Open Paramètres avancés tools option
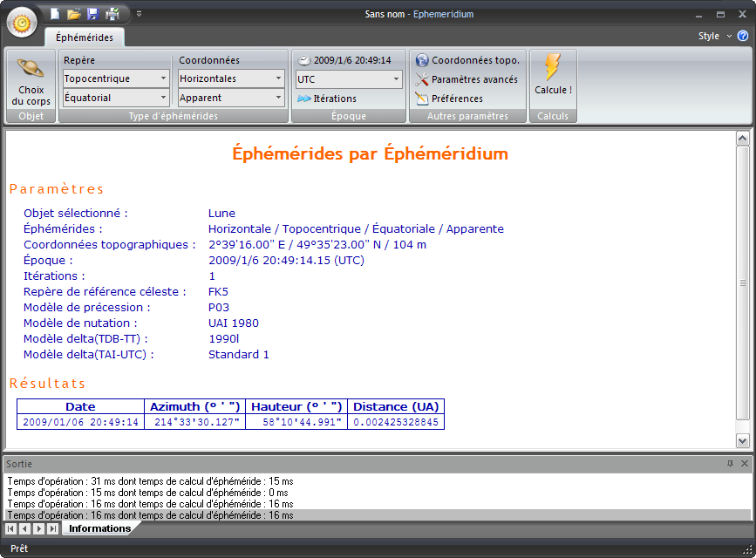 point(467,79)
